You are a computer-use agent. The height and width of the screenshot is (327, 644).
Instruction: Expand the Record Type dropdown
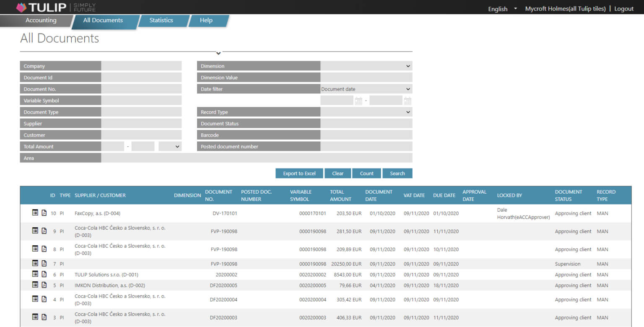click(x=366, y=112)
